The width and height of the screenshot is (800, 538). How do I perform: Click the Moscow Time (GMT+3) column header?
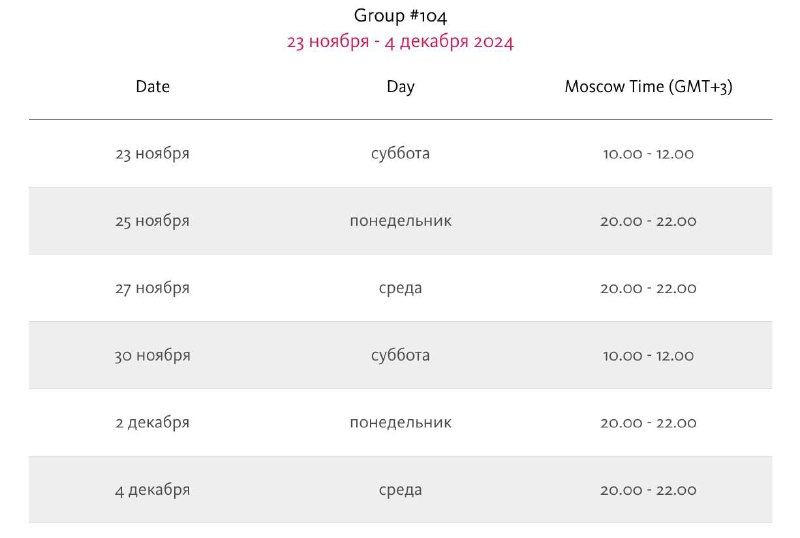[x=648, y=87]
